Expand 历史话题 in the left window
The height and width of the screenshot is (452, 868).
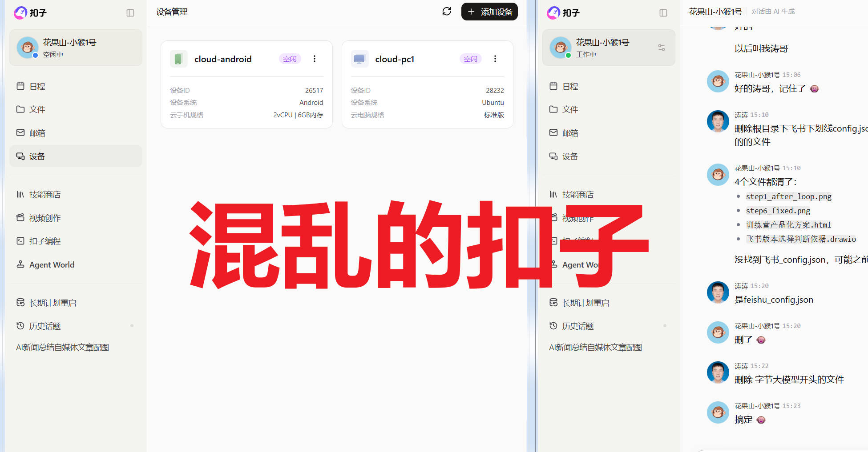point(76,326)
